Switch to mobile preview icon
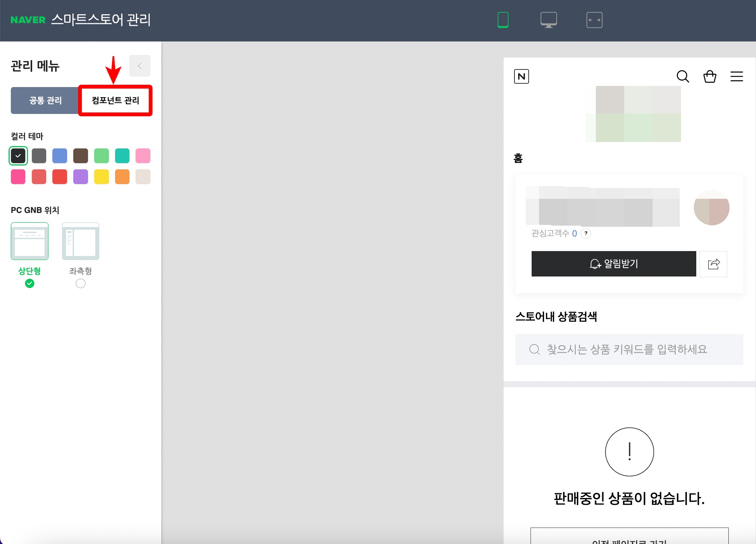The height and width of the screenshot is (544, 756). click(x=503, y=20)
